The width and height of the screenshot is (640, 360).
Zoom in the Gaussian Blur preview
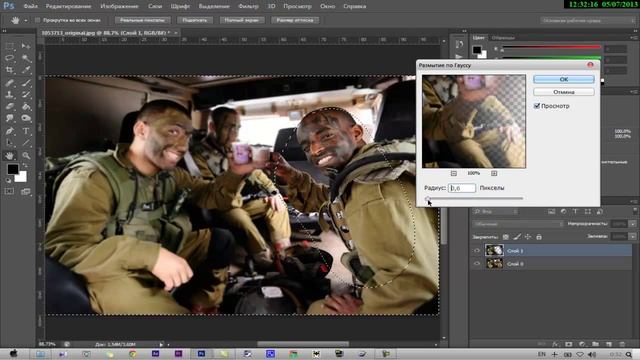[494, 173]
